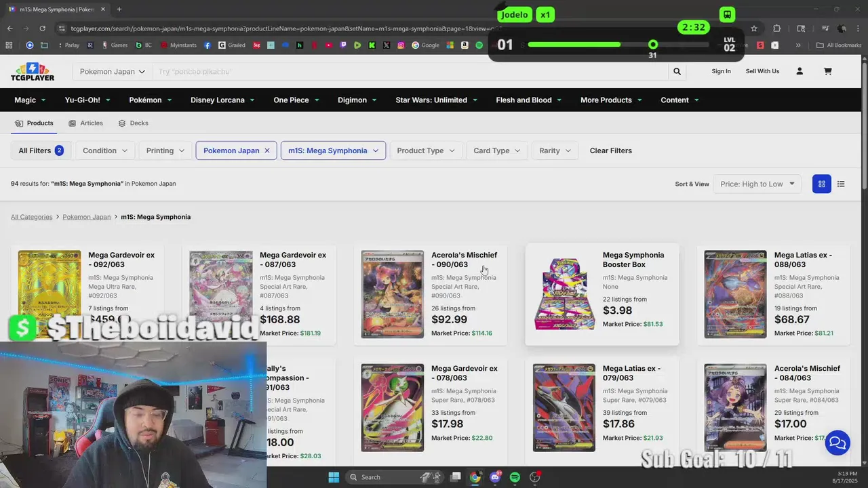Viewport: 868px width, 488px height.
Task: Open All Categories breadcrumb link
Action: coord(31,217)
